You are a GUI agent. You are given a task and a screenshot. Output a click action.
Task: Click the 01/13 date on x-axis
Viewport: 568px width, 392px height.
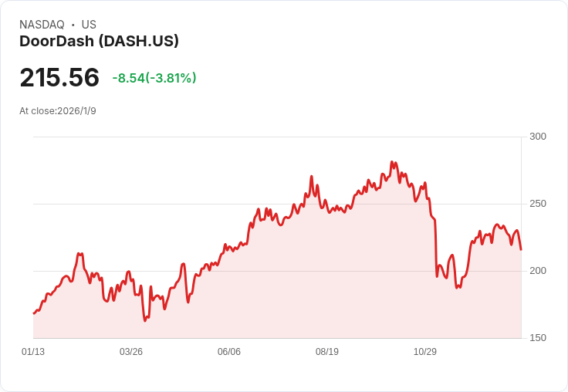[33, 352]
